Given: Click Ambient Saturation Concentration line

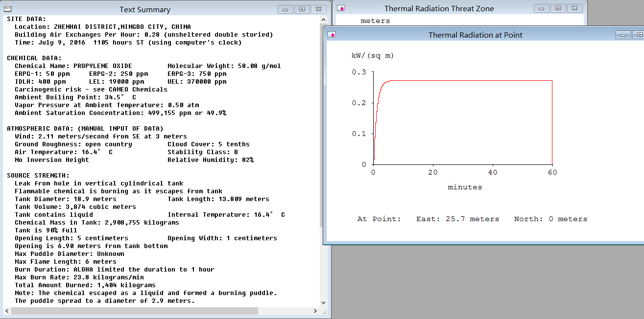Looking at the screenshot, I should tap(120, 113).
